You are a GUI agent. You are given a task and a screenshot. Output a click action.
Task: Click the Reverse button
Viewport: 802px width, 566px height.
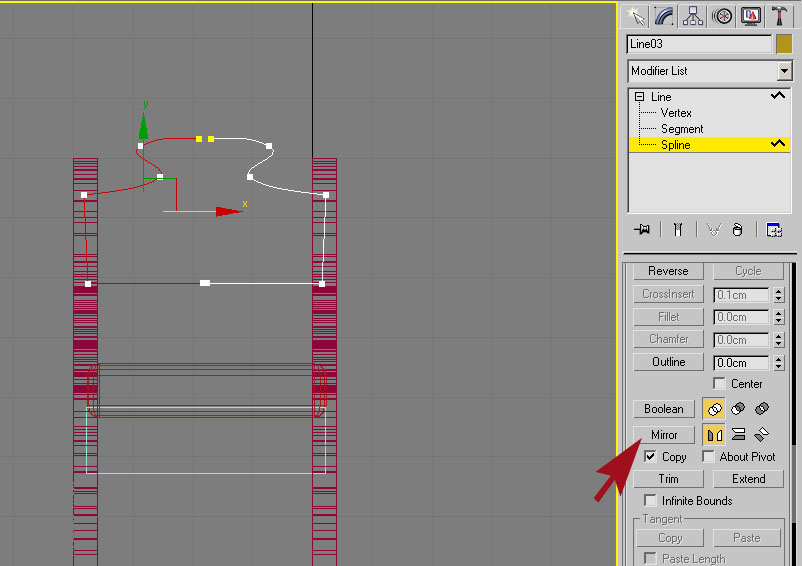(668, 271)
